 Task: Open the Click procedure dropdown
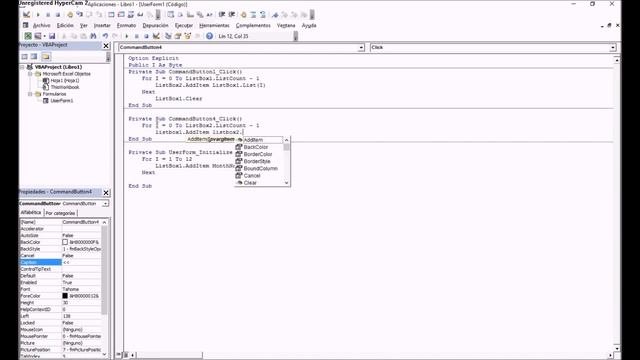(613, 48)
